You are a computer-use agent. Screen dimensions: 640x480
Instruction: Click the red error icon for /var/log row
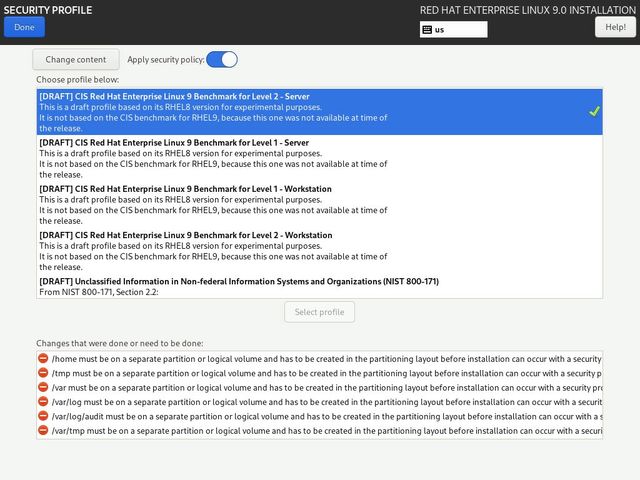(x=43, y=402)
